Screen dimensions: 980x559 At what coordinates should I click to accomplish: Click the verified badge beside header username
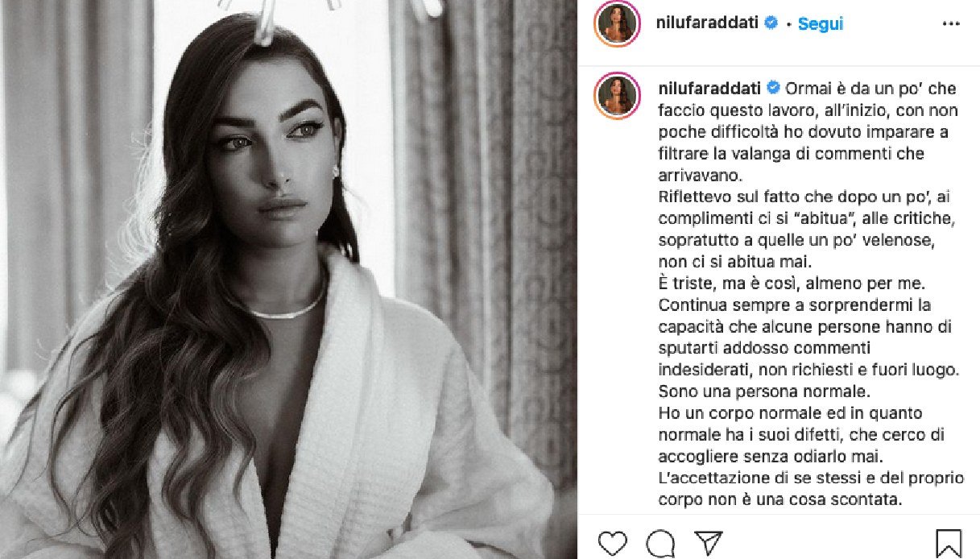771,23
